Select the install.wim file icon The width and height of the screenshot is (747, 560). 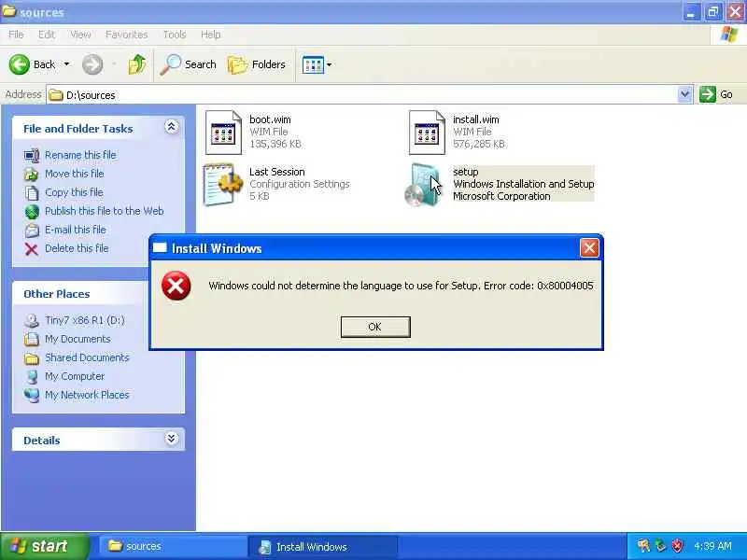coord(427,133)
